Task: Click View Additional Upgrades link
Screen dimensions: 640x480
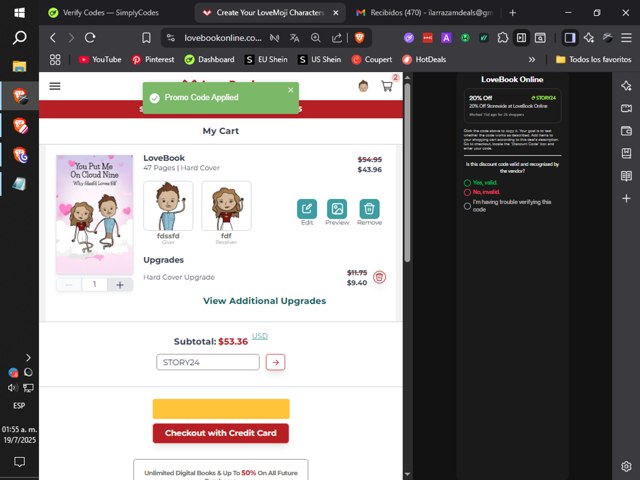Action: pos(264,301)
